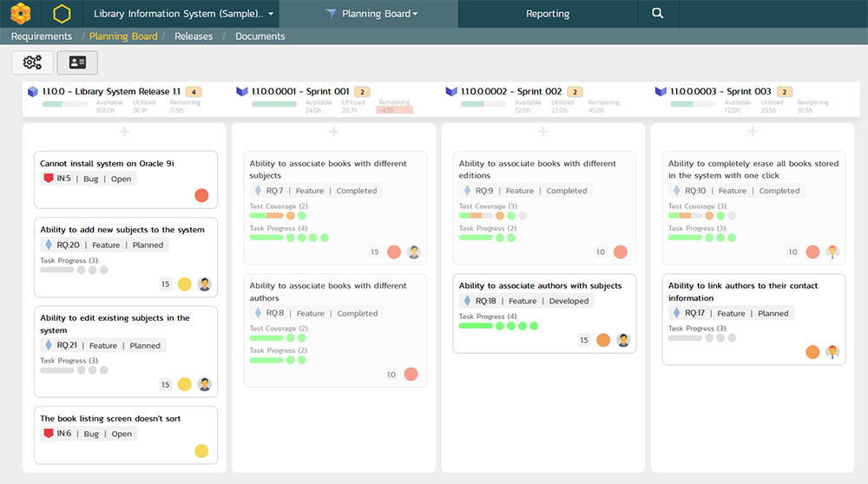Open the Documents link

(260, 36)
